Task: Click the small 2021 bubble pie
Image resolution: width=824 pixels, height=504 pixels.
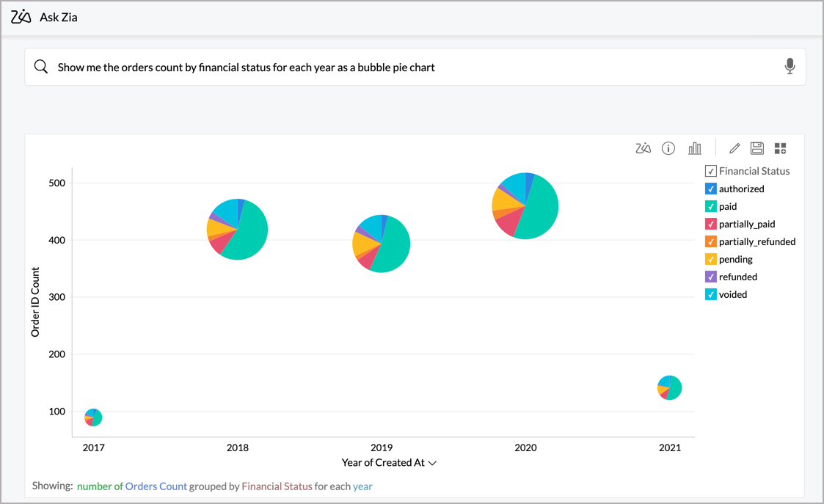Action: click(669, 387)
